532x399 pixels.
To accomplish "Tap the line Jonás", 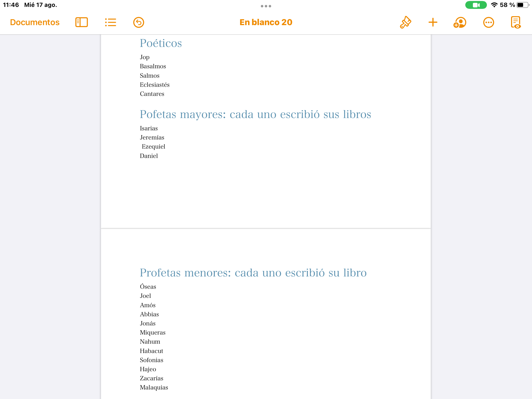I will (148, 323).
